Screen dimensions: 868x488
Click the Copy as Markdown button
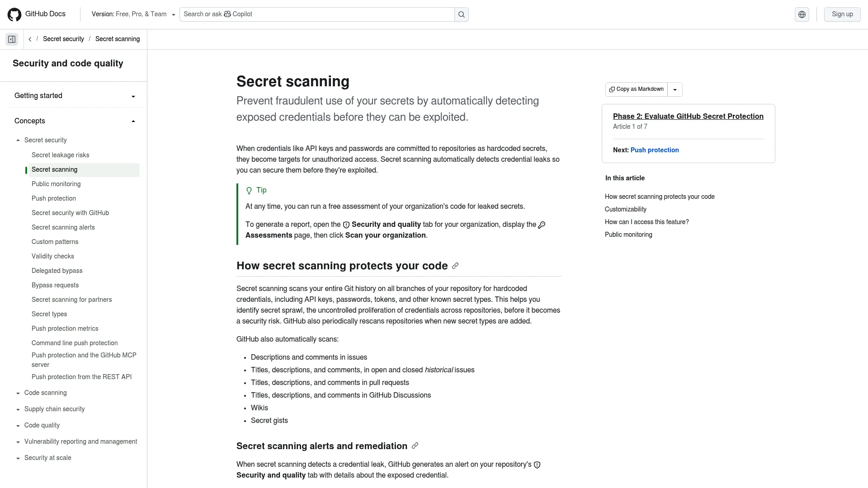637,89
